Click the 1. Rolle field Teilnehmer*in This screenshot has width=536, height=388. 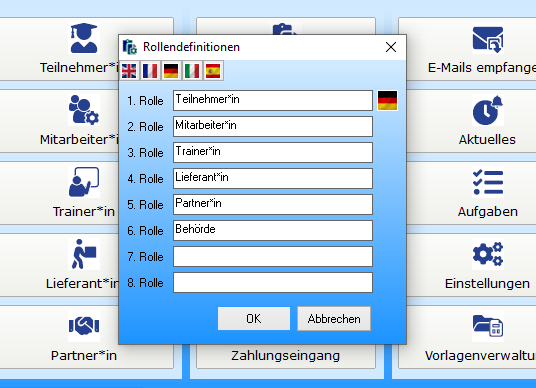(x=273, y=101)
